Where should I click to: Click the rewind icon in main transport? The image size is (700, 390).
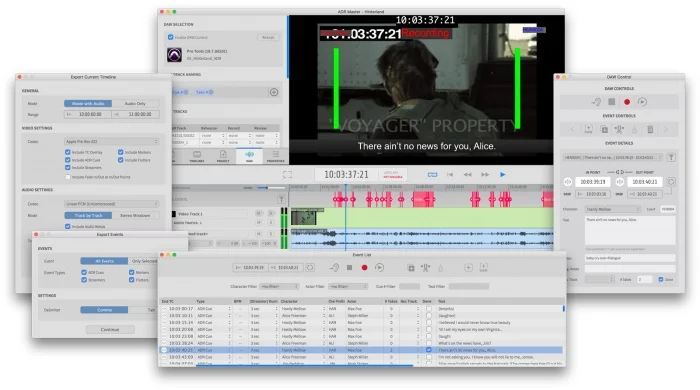[467, 174]
